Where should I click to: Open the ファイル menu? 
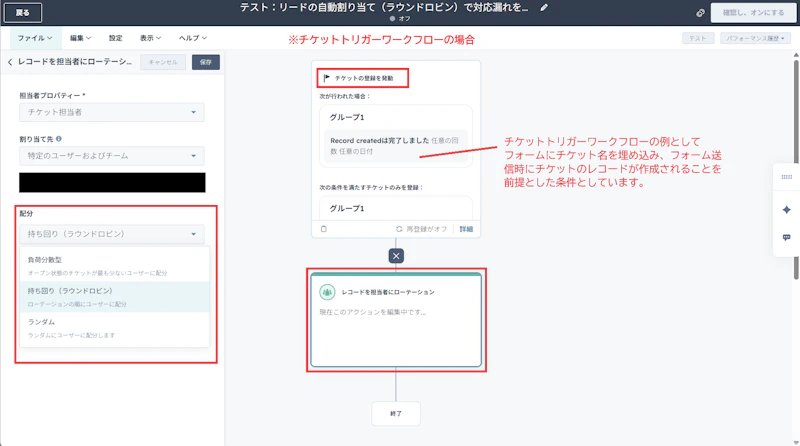[x=35, y=38]
